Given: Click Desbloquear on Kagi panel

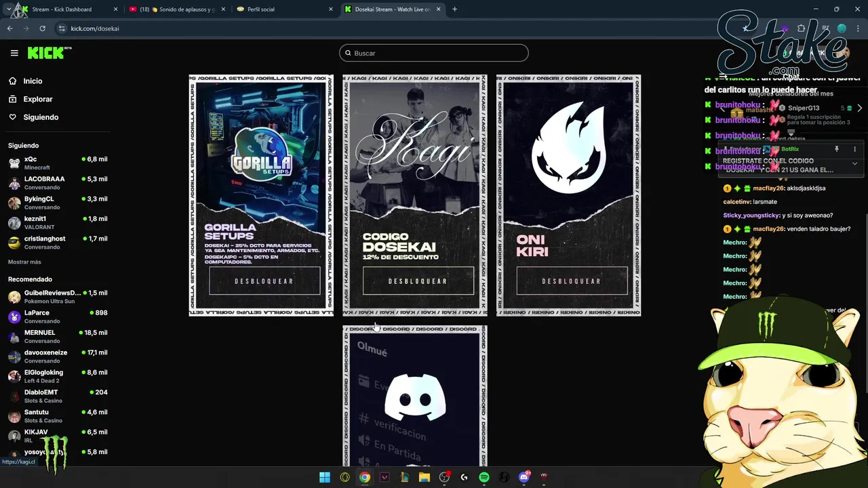Looking at the screenshot, I should 418,281.
